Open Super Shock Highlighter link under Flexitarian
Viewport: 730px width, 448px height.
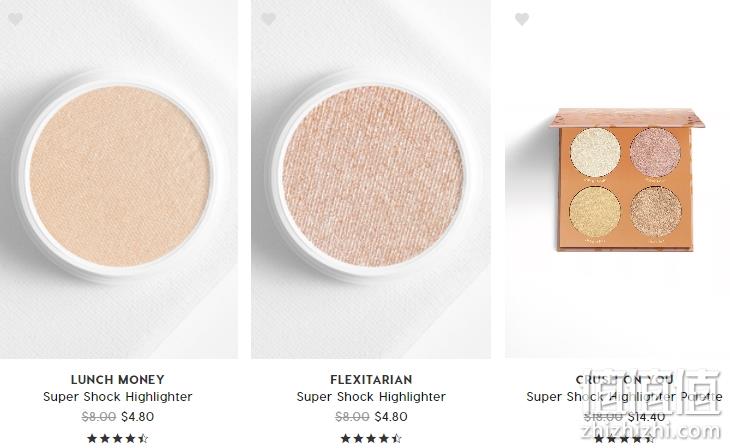pos(371,397)
